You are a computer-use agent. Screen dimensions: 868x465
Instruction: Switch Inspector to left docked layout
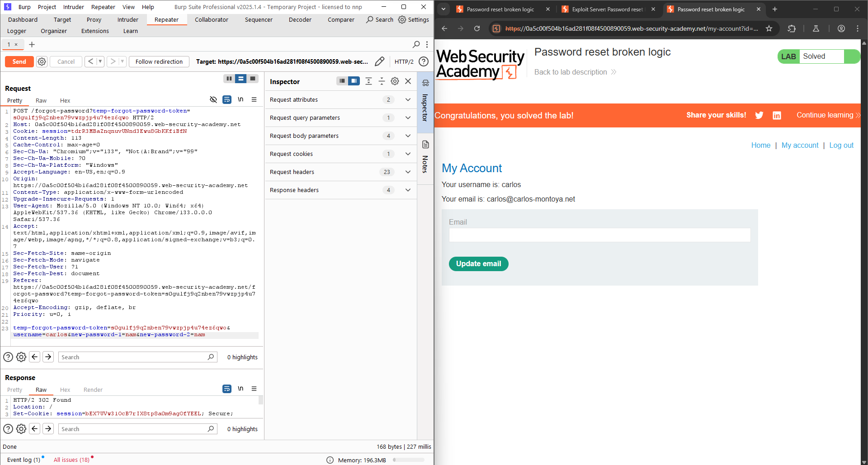point(342,81)
